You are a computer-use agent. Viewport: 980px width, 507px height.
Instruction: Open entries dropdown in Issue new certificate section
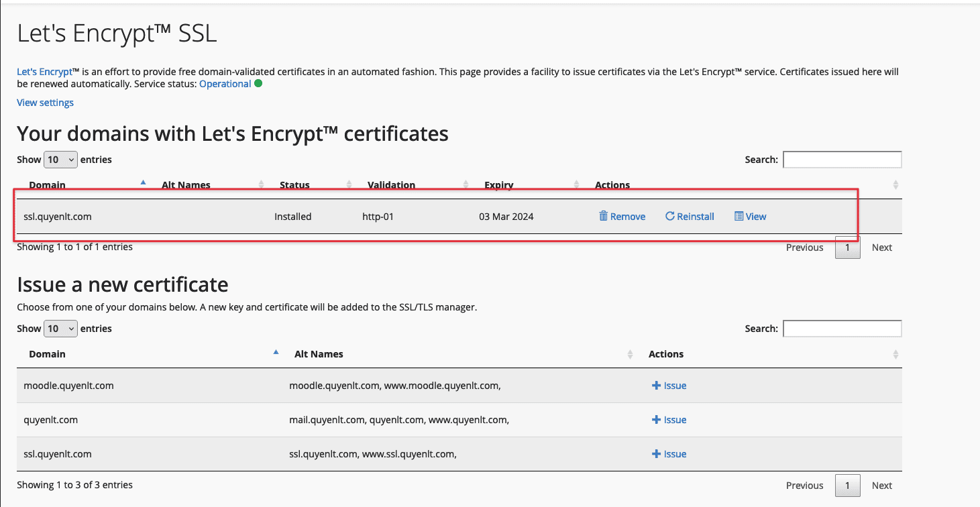60,329
